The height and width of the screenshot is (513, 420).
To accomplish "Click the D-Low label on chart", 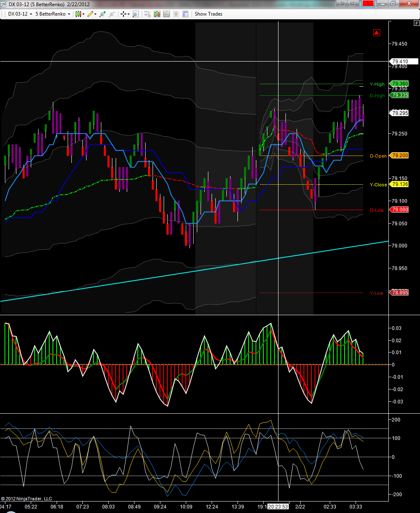I will click(x=377, y=210).
